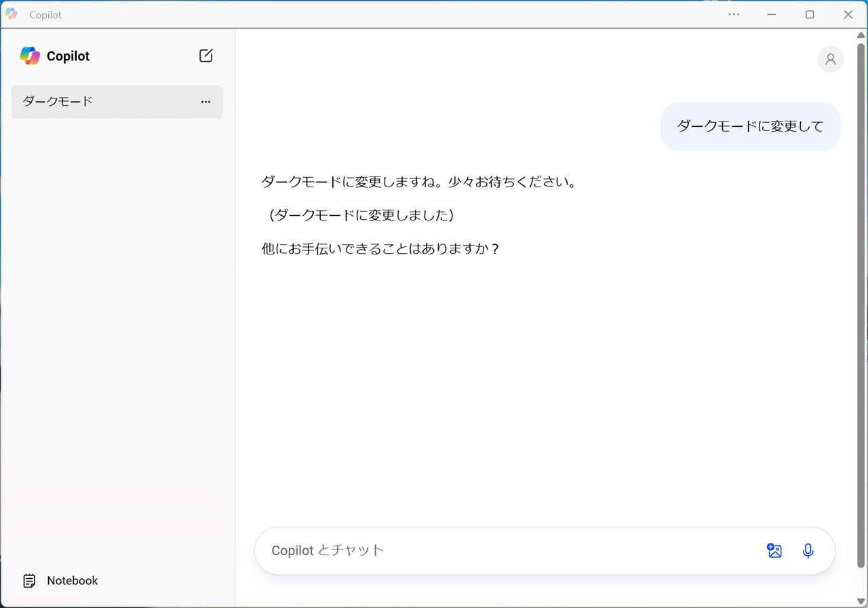Screen dimensions: 868x608
Task: Click the user message 'ダークモードに変更して' bubble
Action: tap(750, 126)
